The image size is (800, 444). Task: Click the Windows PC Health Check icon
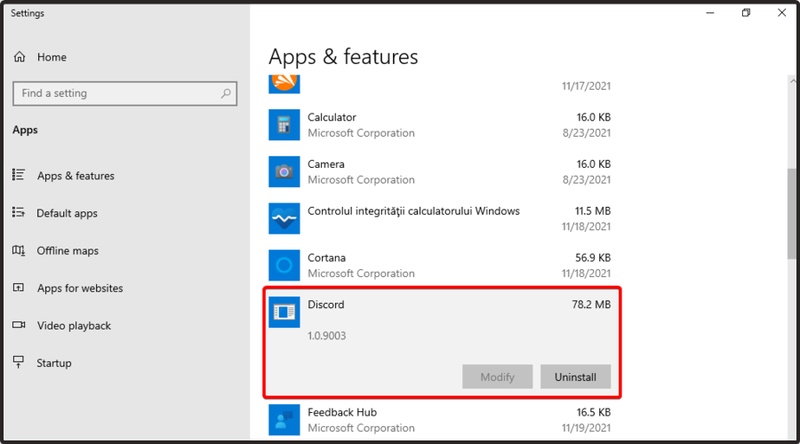point(284,218)
